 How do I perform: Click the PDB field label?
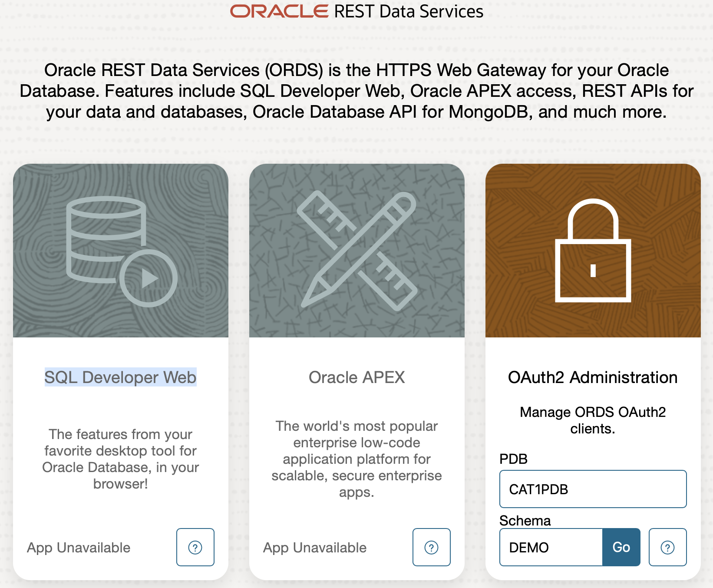pos(514,459)
